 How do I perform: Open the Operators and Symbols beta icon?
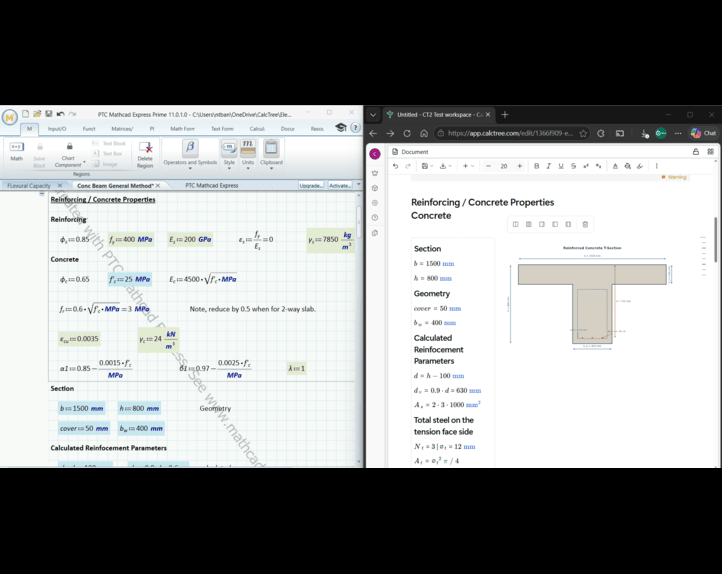point(190,147)
